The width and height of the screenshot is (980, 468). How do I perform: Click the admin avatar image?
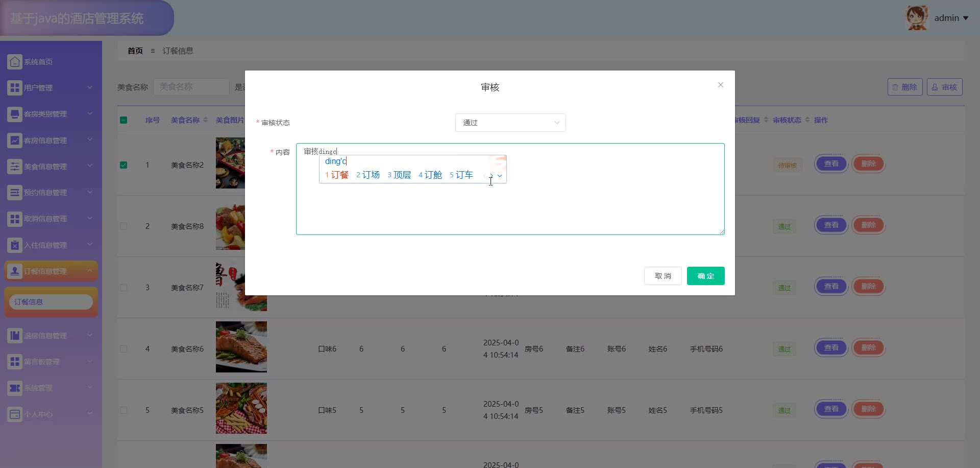917,18
